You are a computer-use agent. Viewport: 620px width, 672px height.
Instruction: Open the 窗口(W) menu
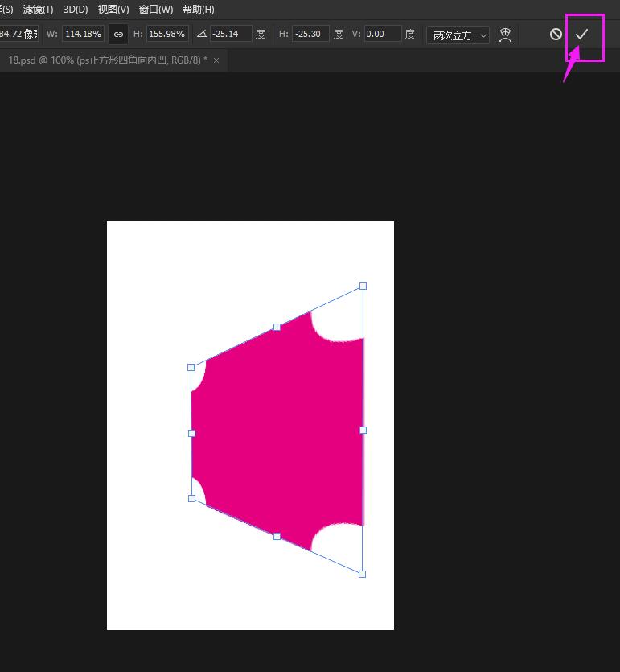coord(156,10)
